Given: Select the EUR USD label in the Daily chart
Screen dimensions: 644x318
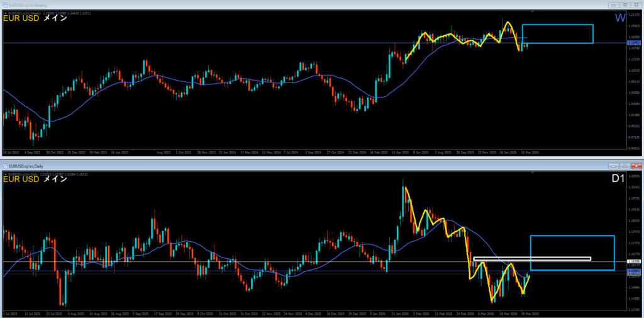Looking at the screenshot, I should 21,179.
